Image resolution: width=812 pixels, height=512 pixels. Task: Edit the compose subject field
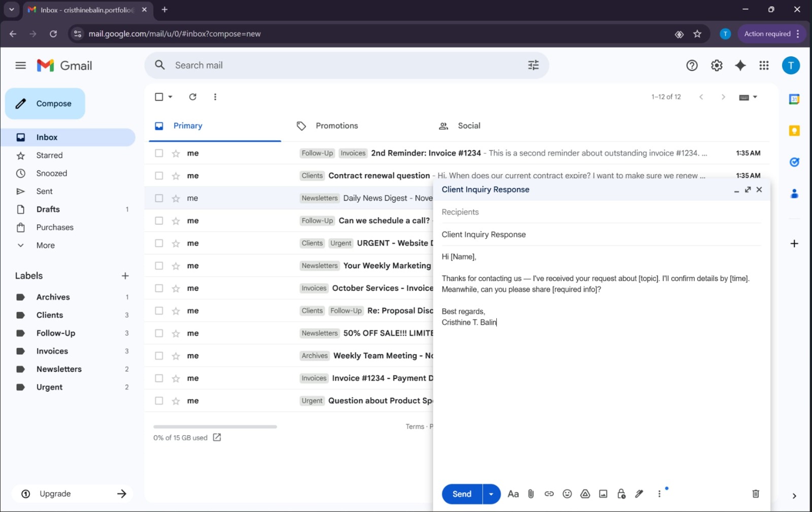point(601,235)
